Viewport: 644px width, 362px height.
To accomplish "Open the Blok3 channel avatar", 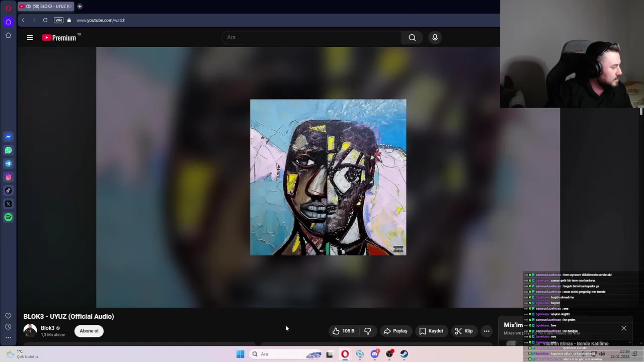I will click(x=30, y=331).
